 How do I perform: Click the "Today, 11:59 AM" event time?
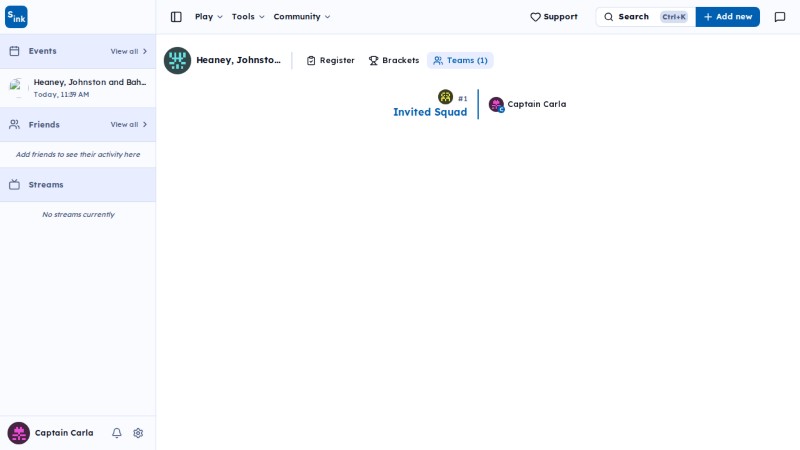[x=62, y=95]
